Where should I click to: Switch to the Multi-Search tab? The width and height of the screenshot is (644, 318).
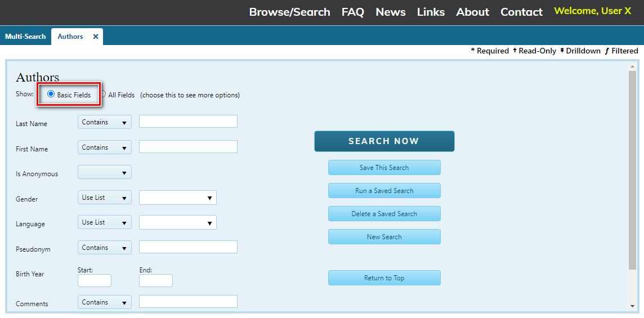tap(25, 37)
